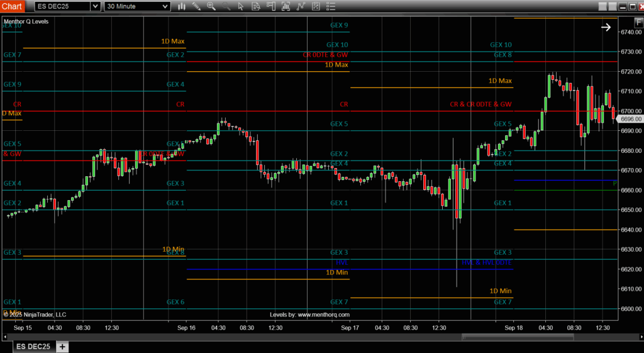Click the orange Chart window title
The image size is (644, 353).
point(12,6)
